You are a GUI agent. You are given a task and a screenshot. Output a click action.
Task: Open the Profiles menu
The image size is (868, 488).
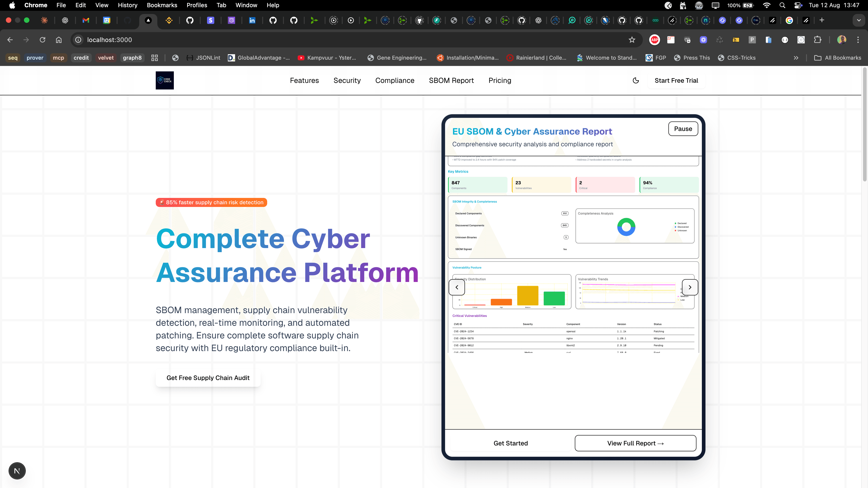click(197, 5)
